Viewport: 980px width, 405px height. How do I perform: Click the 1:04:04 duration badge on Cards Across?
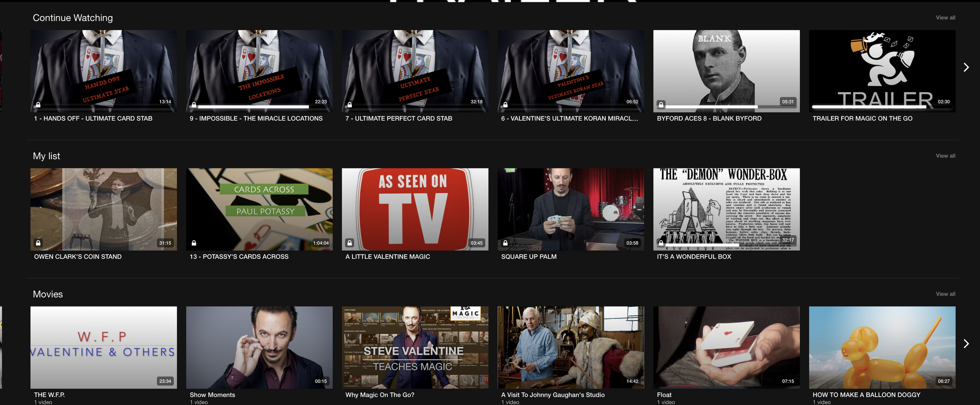pyautogui.click(x=321, y=243)
